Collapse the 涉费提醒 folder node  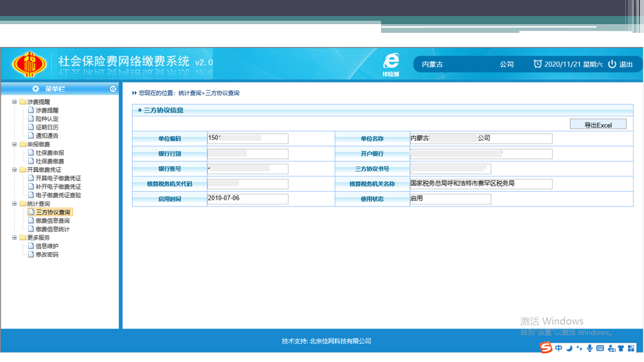tap(14, 102)
